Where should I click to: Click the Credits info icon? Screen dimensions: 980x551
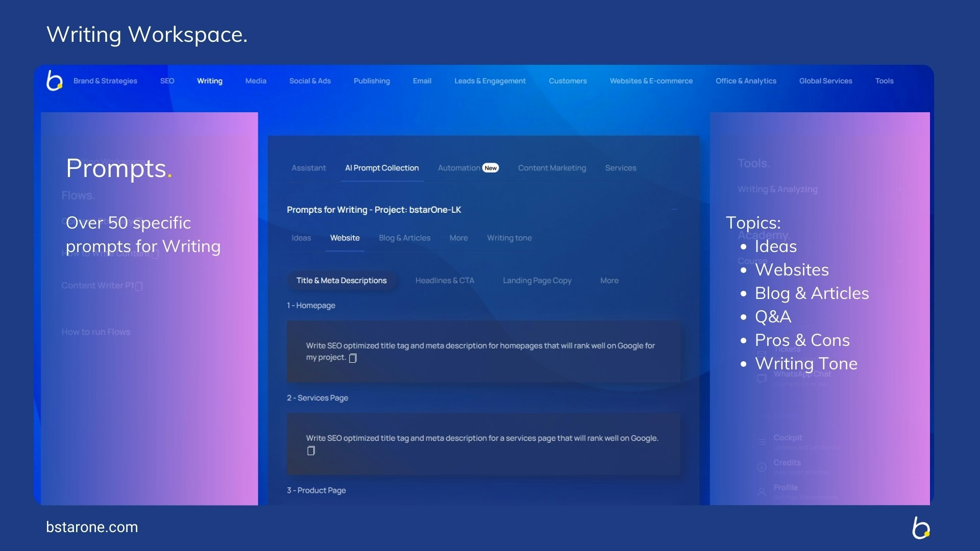[762, 467]
